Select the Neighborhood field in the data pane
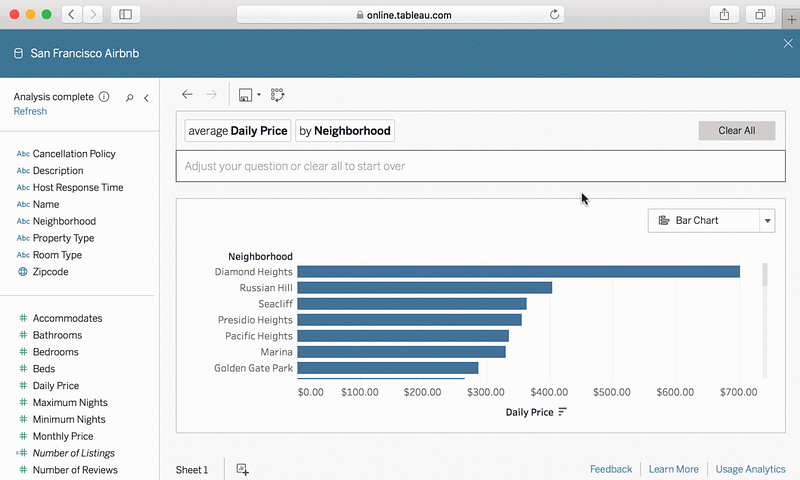Image resolution: width=800 pixels, height=480 pixels. coord(64,221)
